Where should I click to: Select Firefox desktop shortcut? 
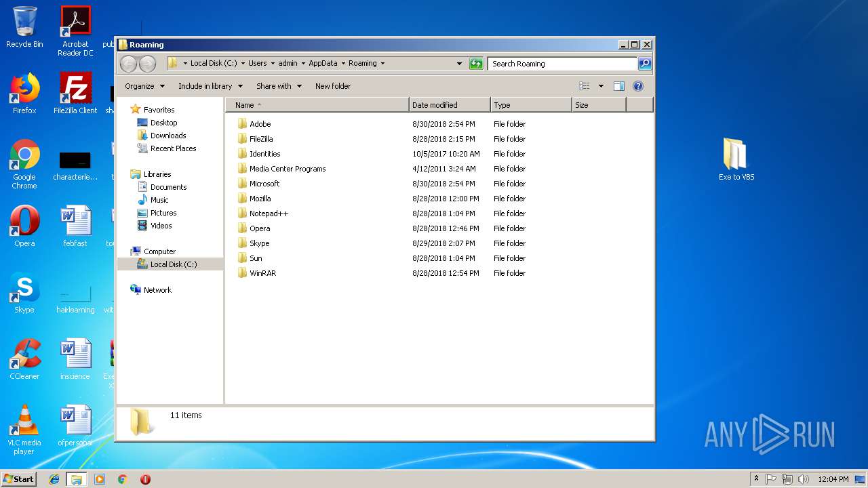[24, 93]
